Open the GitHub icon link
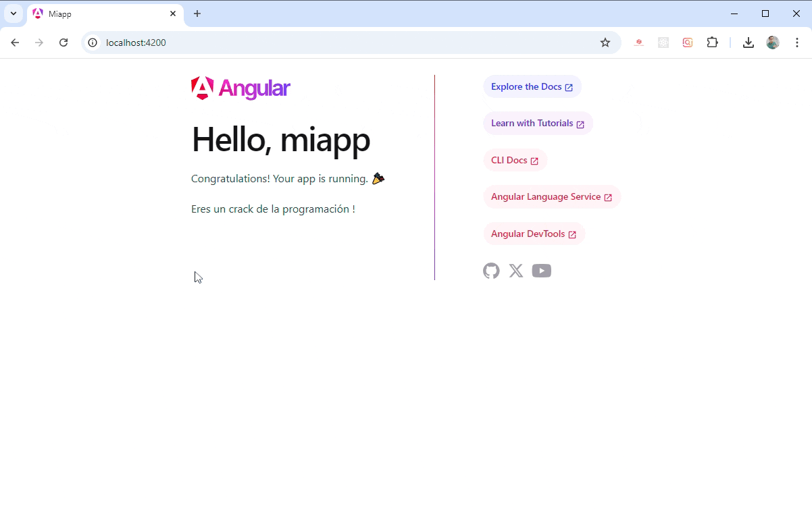Image resolution: width=812 pixels, height=513 pixels. [x=491, y=271]
